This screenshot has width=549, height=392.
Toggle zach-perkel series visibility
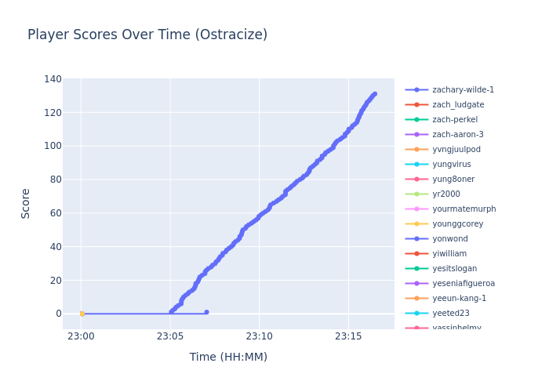click(455, 120)
